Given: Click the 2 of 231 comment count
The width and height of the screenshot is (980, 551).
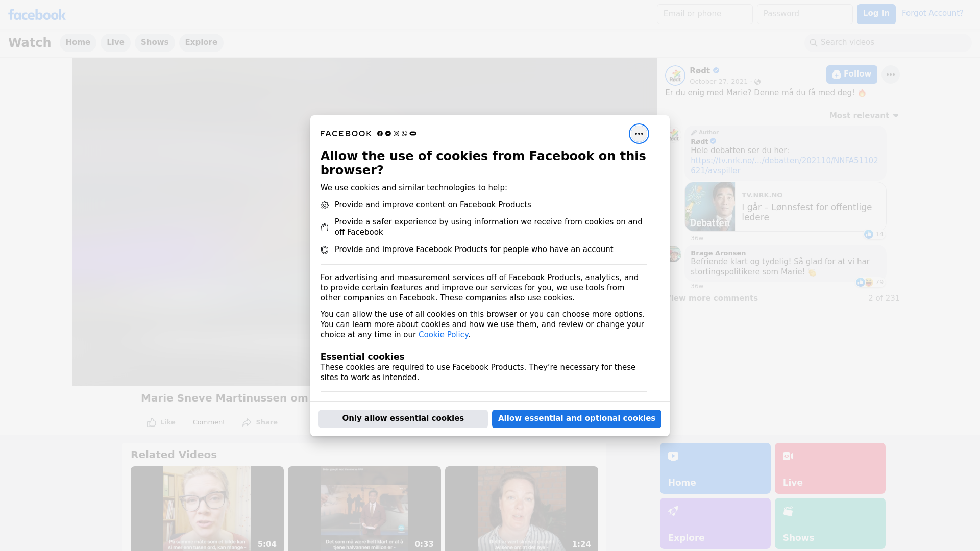Looking at the screenshot, I should (884, 298).
